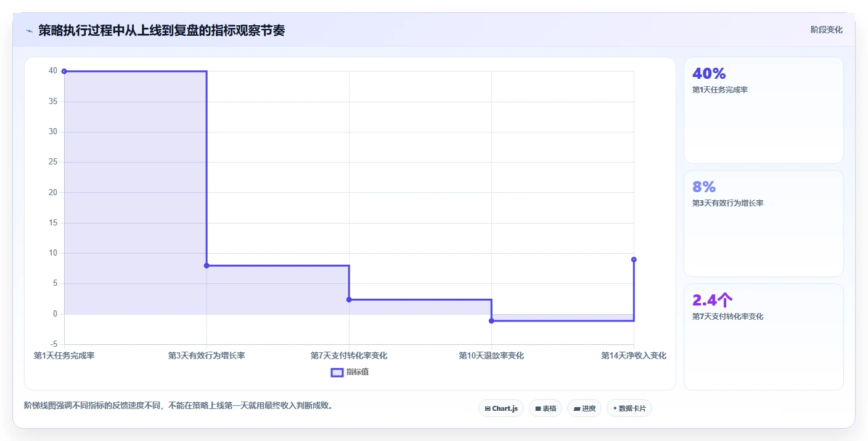This screenshot has width=868, height=441.
Task: Click the chart title 策略执行过程中从上线到复盘的指标观察节奏
Action: [162, 31]
